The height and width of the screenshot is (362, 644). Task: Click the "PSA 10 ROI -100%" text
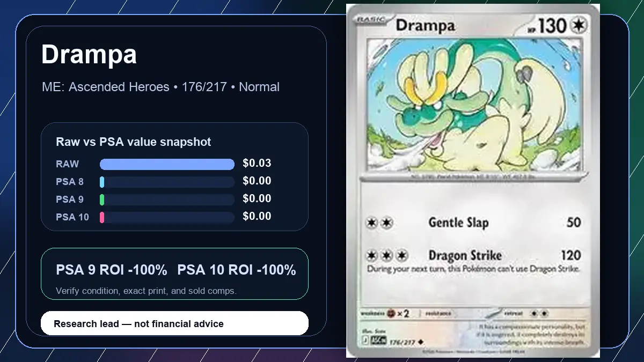(x=237, y=270)
